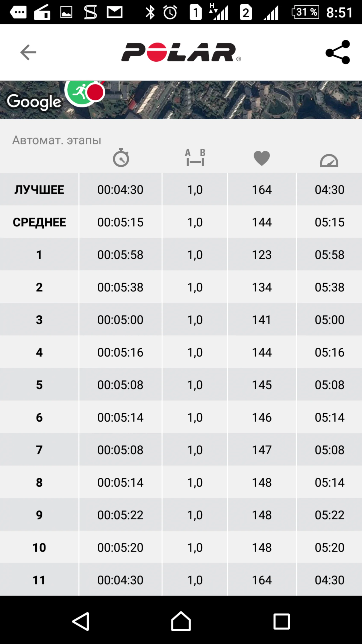Tap the satellite map thumbnail
This screenshot has height=644, width=362.
click(225, 100)
